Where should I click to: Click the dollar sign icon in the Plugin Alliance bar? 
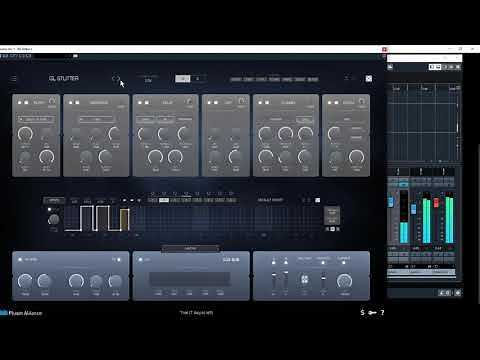[x=362, y=313]
